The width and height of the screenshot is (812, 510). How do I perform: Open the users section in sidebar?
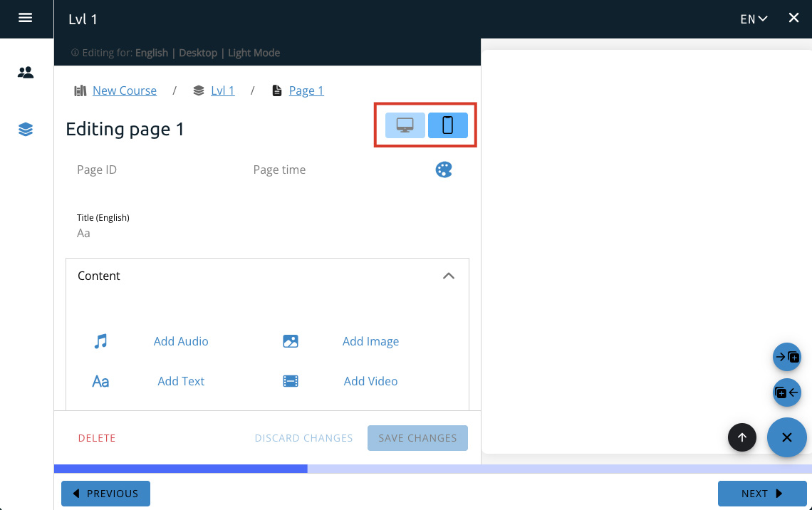click(26, 73)
